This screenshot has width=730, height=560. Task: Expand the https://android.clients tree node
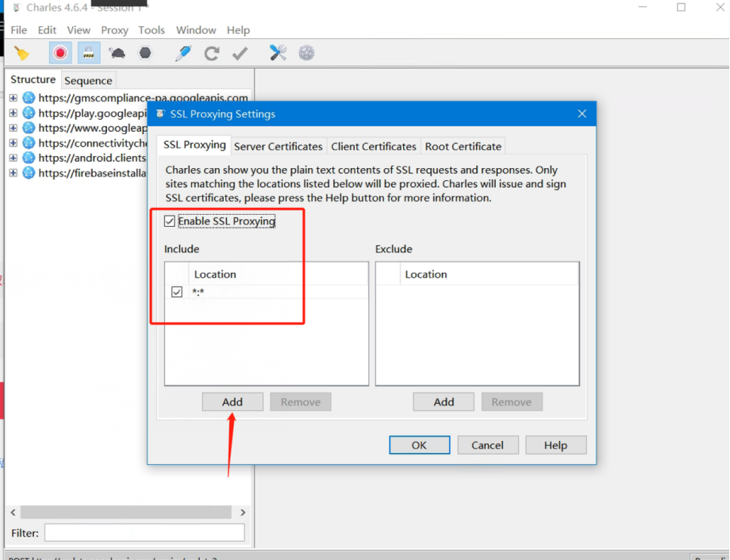(13, 158)
